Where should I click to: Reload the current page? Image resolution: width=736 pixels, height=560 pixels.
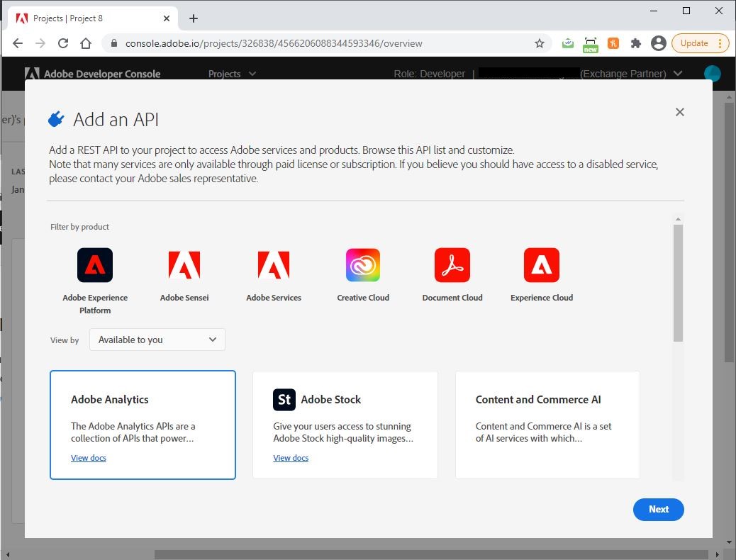pos(63,43)
